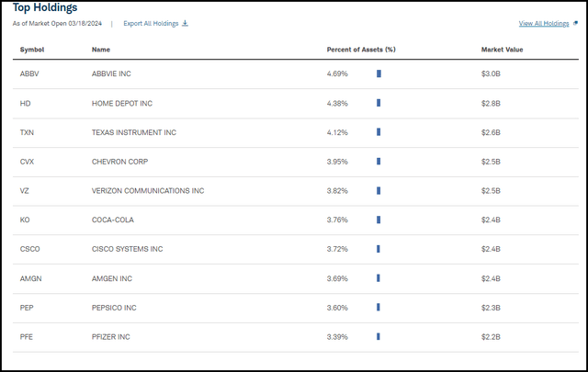Click the 3.39% percent value
Viewport: 588px width, 372px height.
tap(337, 337)
